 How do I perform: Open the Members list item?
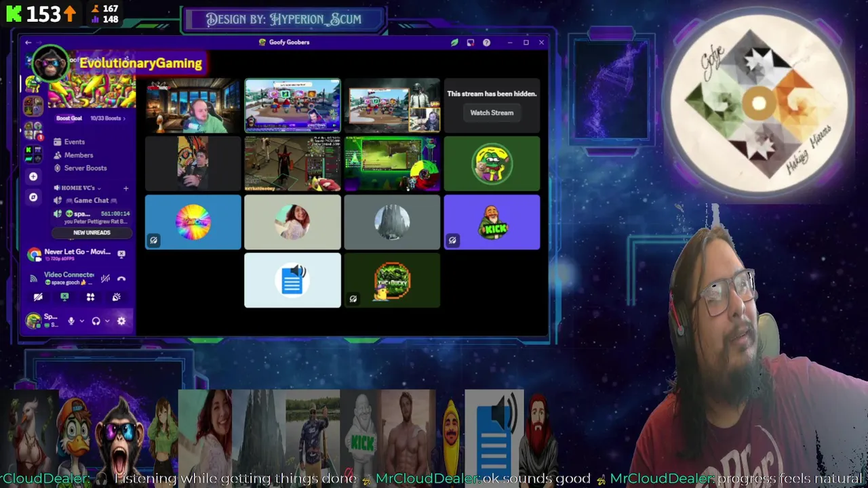[x=73, y=155]
